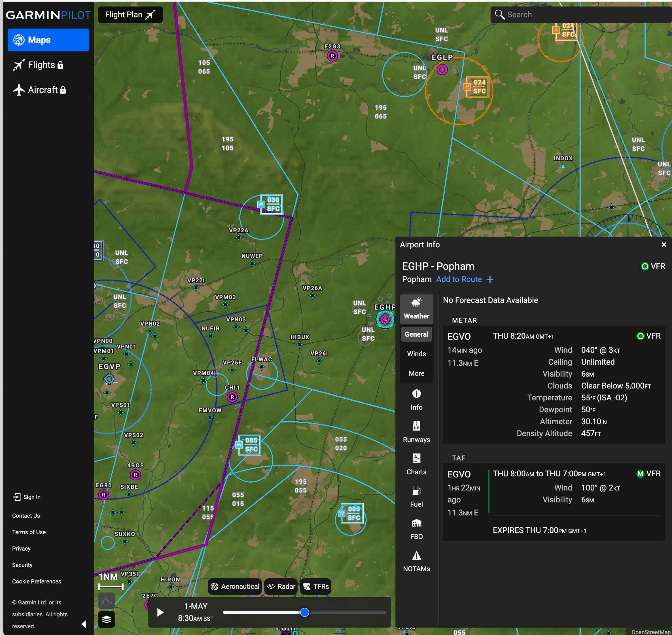Close the Airport Info panel
This screenshot has height=635, width=672.
(663, 244)
